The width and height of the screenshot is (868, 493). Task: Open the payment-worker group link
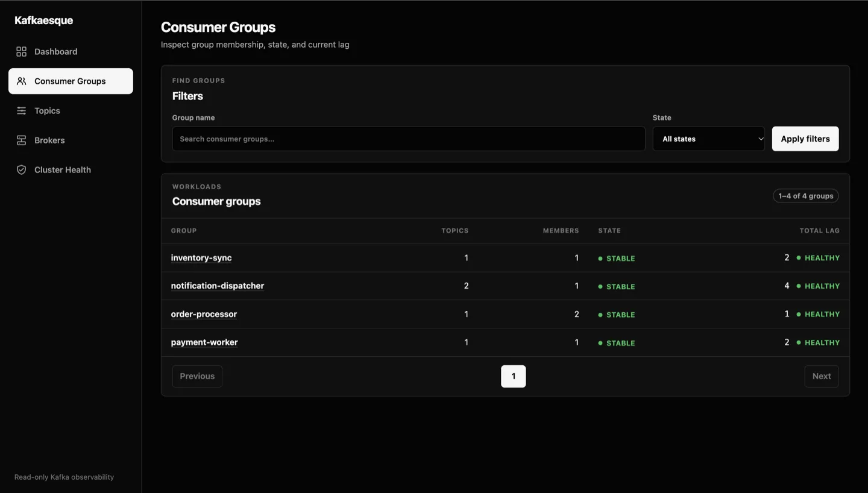click(204, 342)
